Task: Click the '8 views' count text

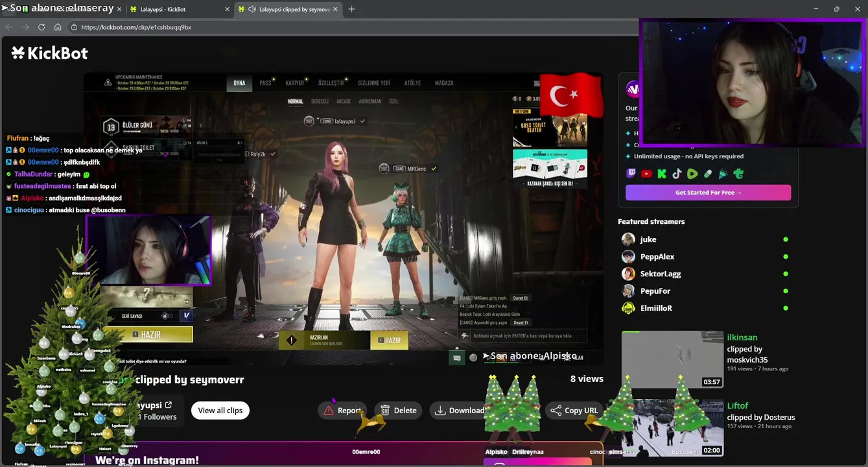Action: pos(587,379)
